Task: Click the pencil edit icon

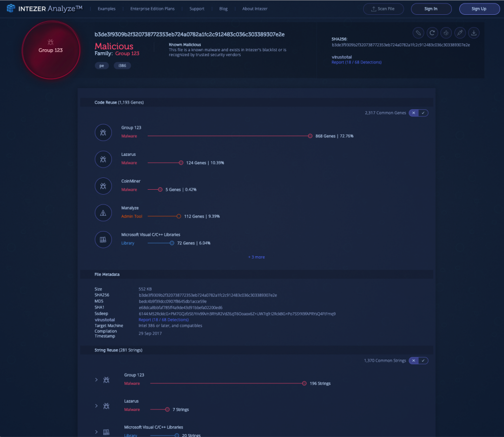Action: pos(418,33)
